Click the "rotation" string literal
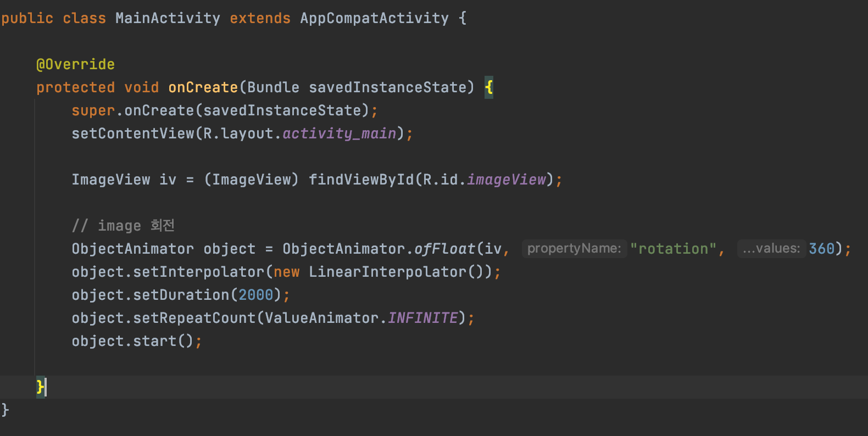The width and height of the screenshot is (868, 436). point(673,249)
